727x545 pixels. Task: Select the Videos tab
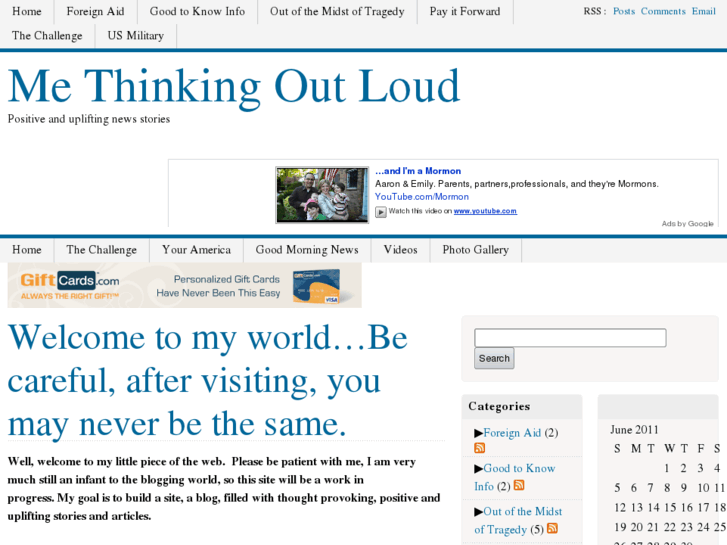(401, 250)
